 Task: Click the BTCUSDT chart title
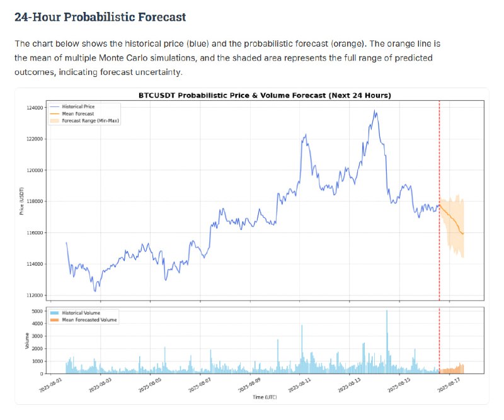point(265,95)
